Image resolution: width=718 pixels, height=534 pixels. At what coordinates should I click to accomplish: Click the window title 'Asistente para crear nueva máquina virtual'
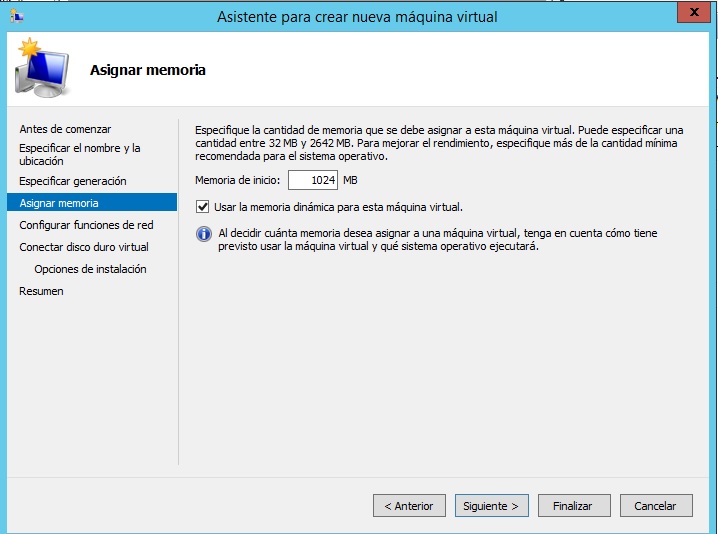(x=357, y=16)
